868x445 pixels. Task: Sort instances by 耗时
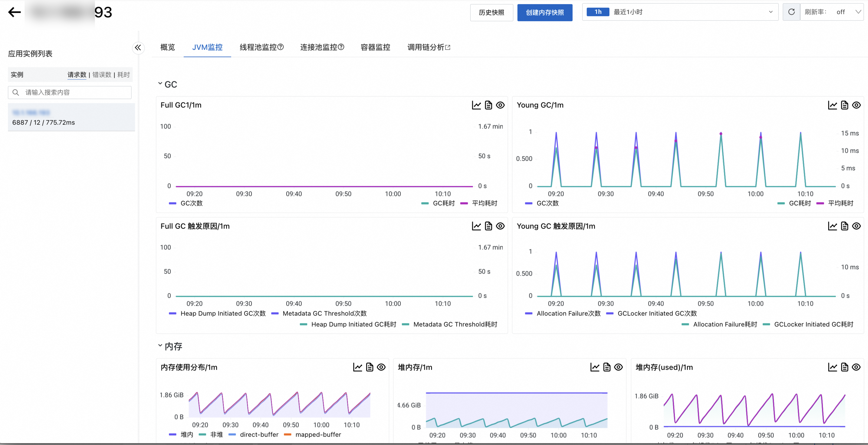(123, 75)
